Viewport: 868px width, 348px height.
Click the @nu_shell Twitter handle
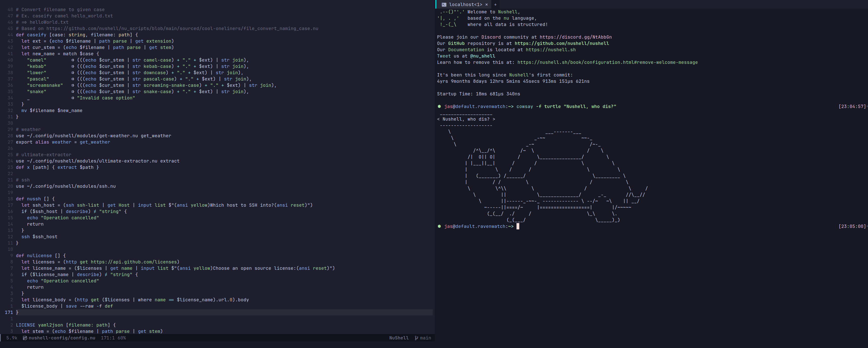pos(482,56)
